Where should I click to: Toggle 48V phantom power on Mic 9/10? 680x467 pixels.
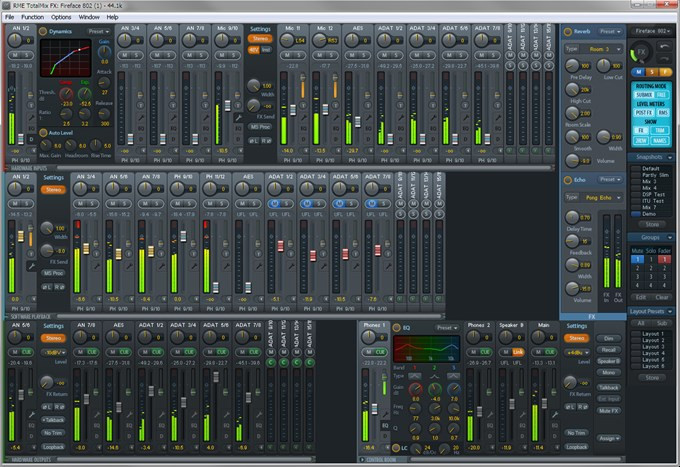click(x=253, y=48)
